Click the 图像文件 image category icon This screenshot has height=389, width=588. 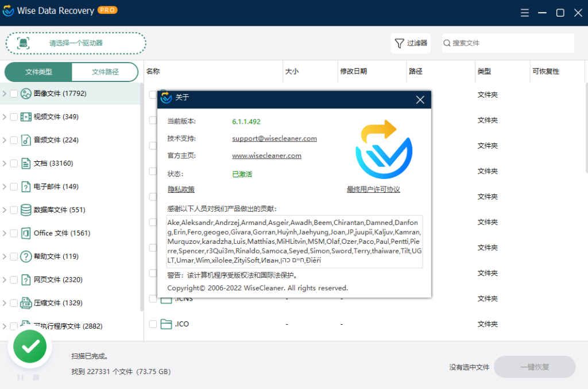(x=26, y=94)
